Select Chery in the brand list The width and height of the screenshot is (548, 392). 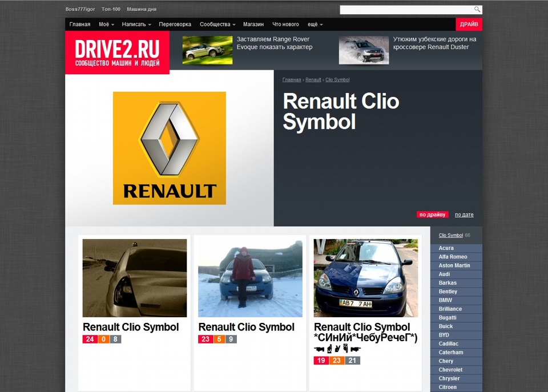(x=457, y=361)
